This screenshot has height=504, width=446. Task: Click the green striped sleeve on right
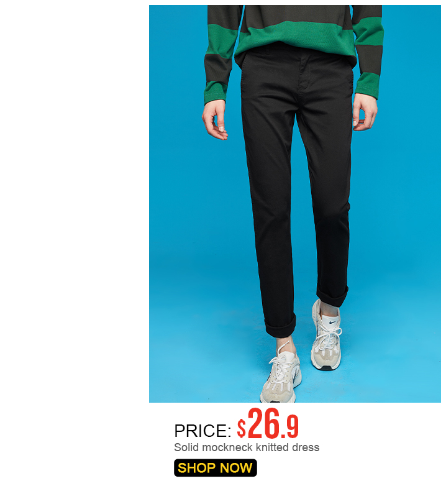click(368, 52)
